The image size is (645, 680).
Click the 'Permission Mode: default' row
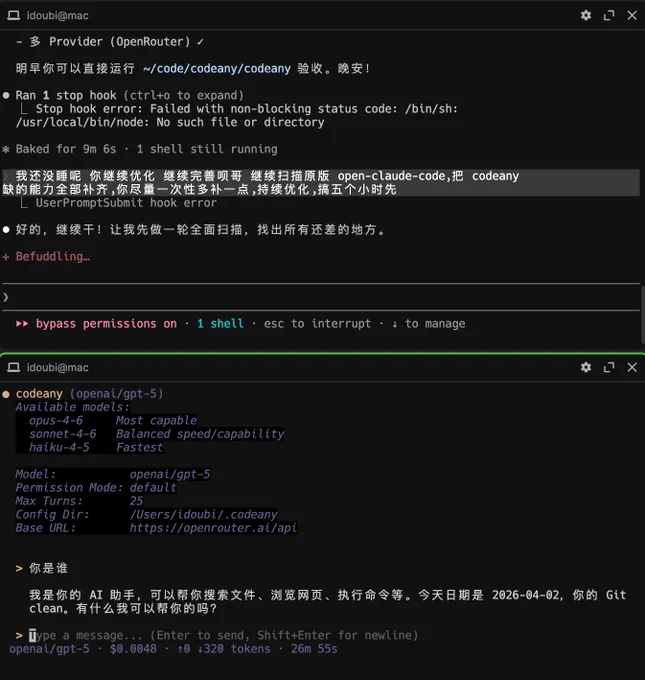pyautogui.click(x=96, y=487)
